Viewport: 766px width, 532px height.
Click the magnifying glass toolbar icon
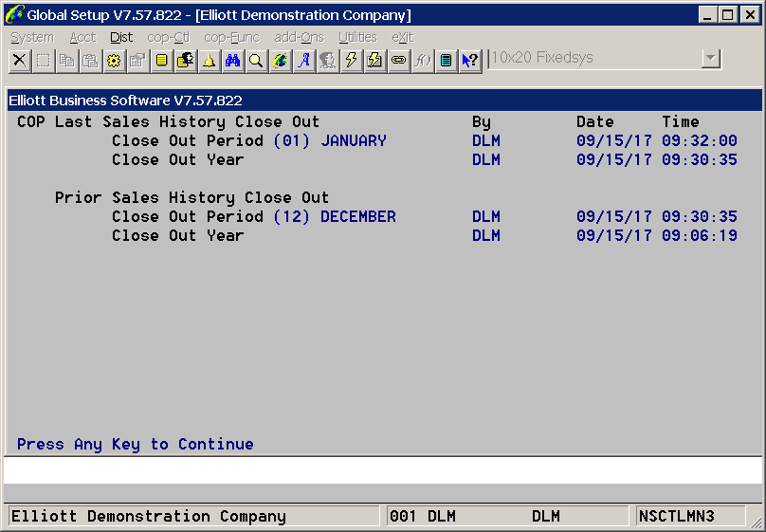point(257,61)
